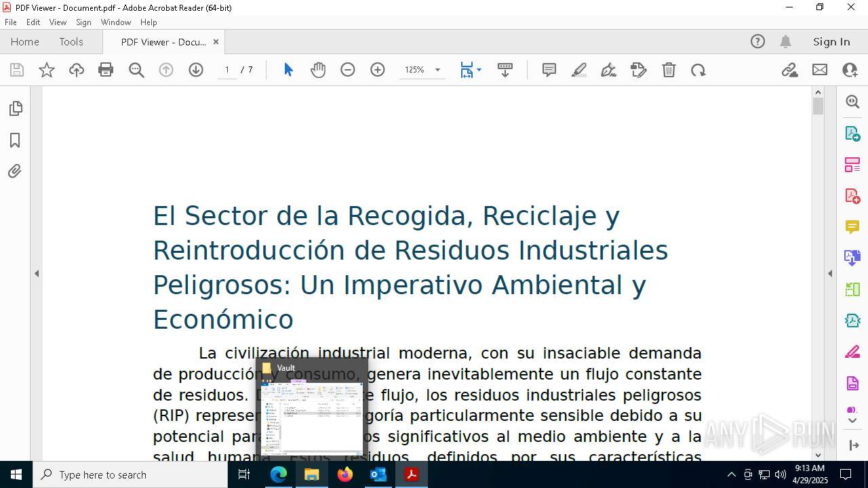The width and height of the screenshot is (868, 488).
Task: Click the share with others person icon
Action: click(x=850, y=70)
